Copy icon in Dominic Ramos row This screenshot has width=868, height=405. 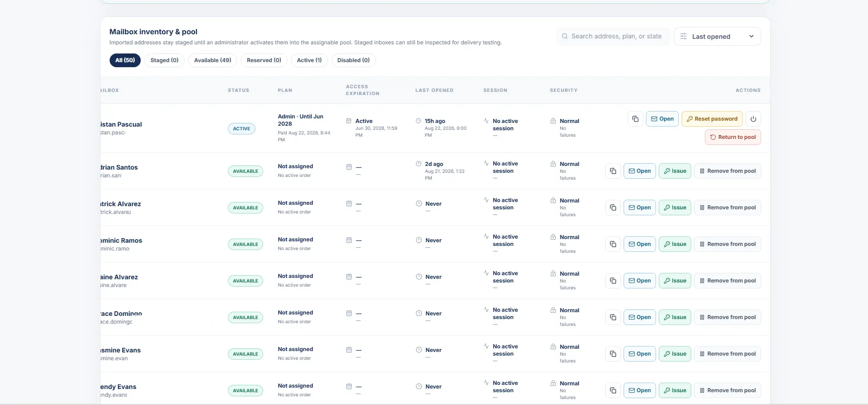[613, 244]
